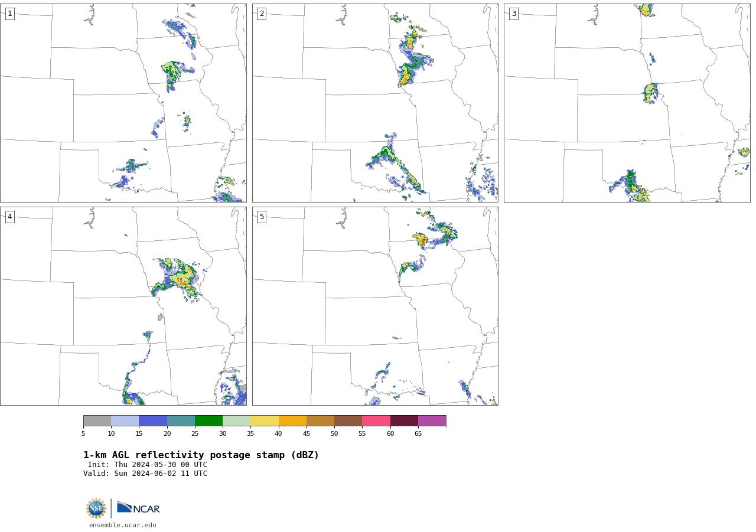Click the number label '1' on first panel

[x=9, y=14]
